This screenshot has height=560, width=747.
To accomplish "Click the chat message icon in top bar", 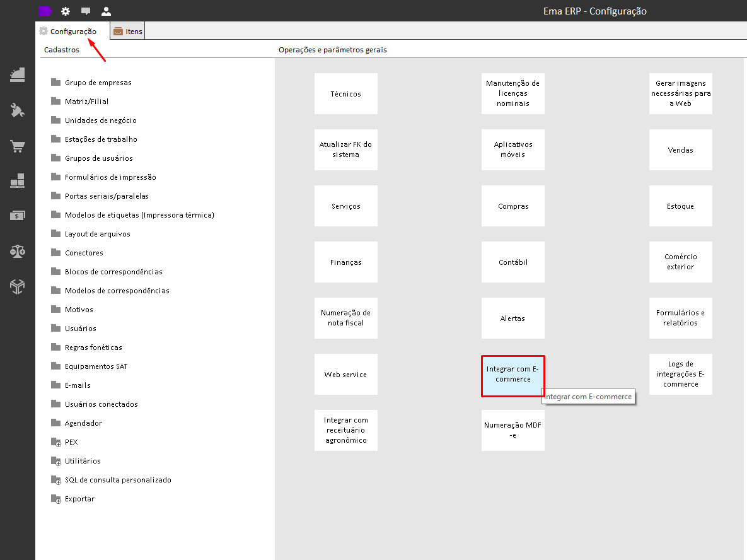I will pyautogui.click(x=86, y=11).
